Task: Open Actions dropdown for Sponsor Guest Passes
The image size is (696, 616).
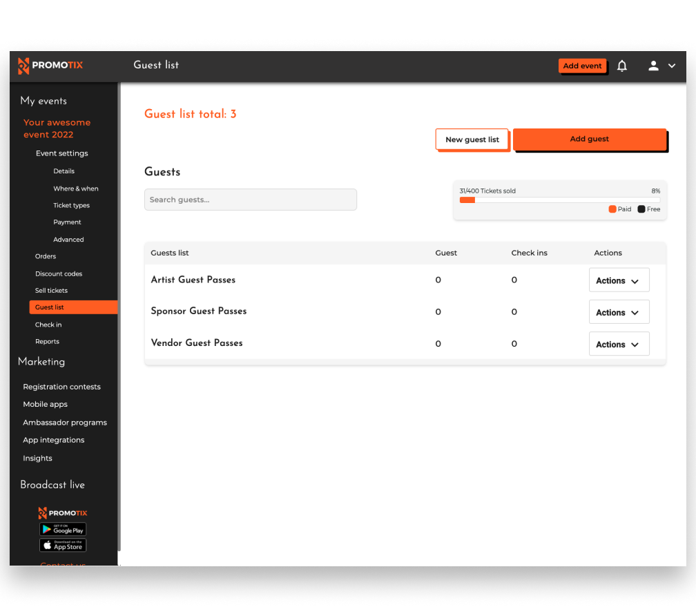Action: pyautogui.click(x=619, y=311)
